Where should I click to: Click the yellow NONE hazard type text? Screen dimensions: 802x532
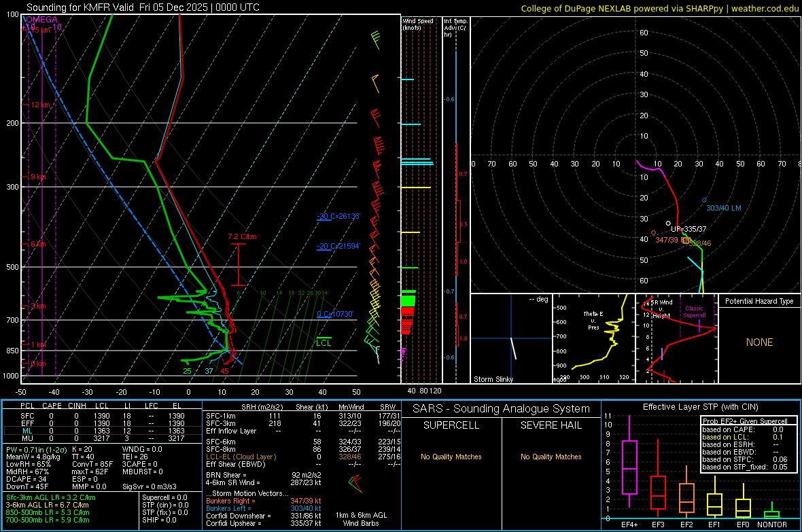tap(760, 342)
